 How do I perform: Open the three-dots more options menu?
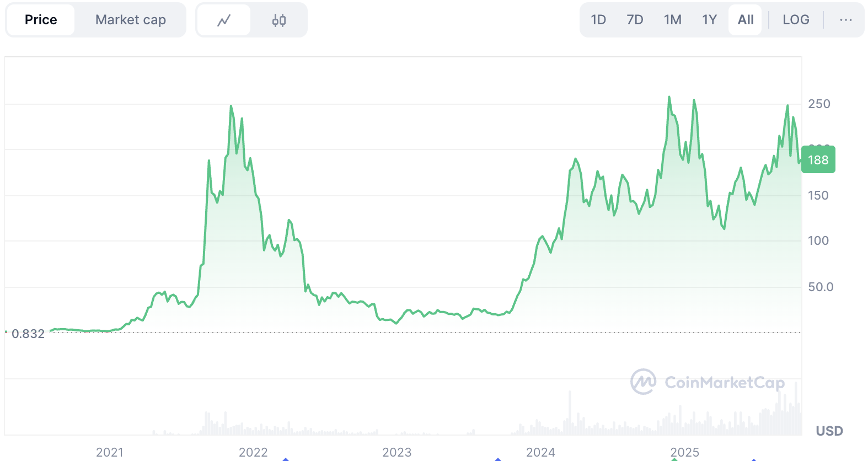click(x=846, y=20)
